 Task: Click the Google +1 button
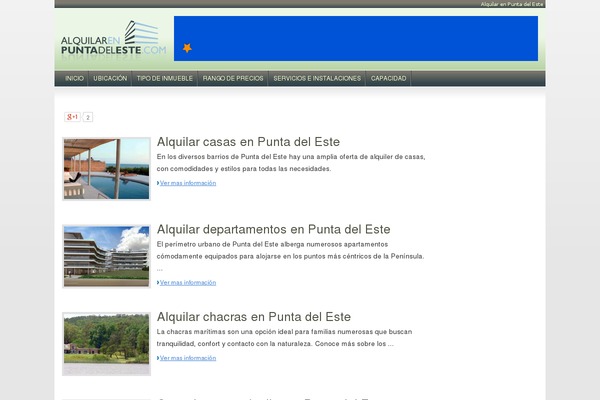(72, 117)
